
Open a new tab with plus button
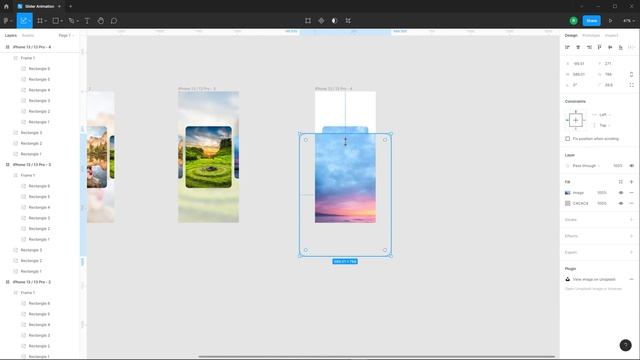[71, 7]
